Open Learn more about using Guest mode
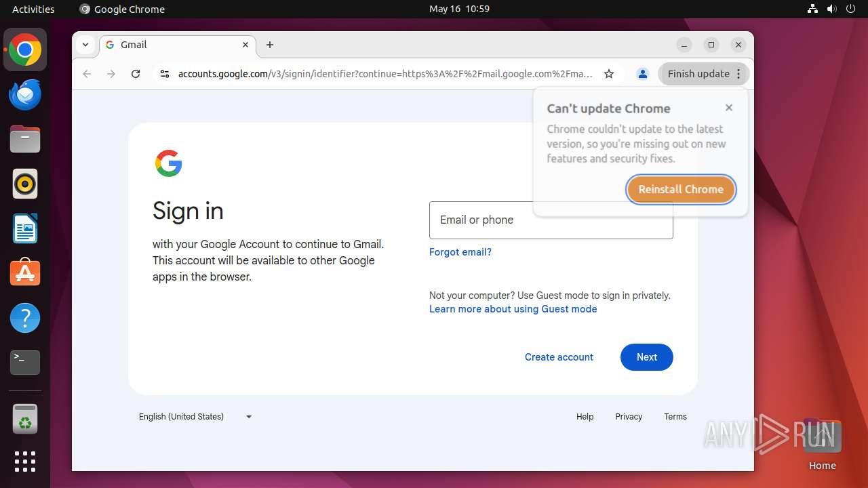This screenshot has width=868, height=488. pyautogui.click(x=513, y=309)
